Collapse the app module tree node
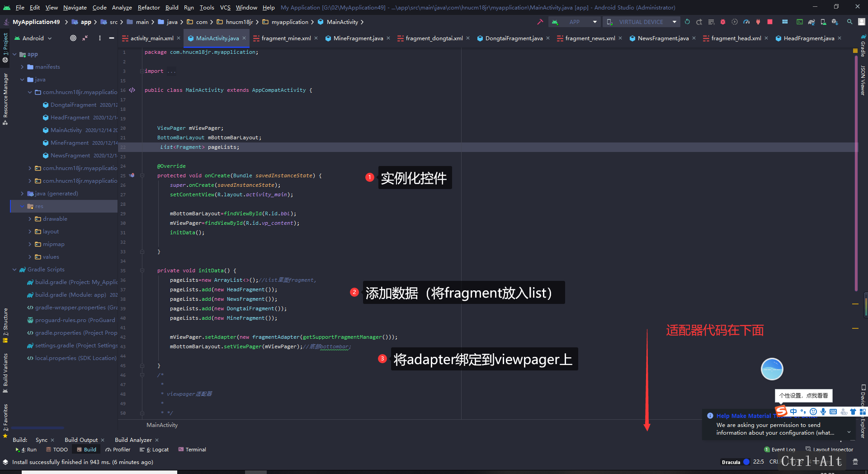Viewport: 868px width, 474px height. (14, 54)
